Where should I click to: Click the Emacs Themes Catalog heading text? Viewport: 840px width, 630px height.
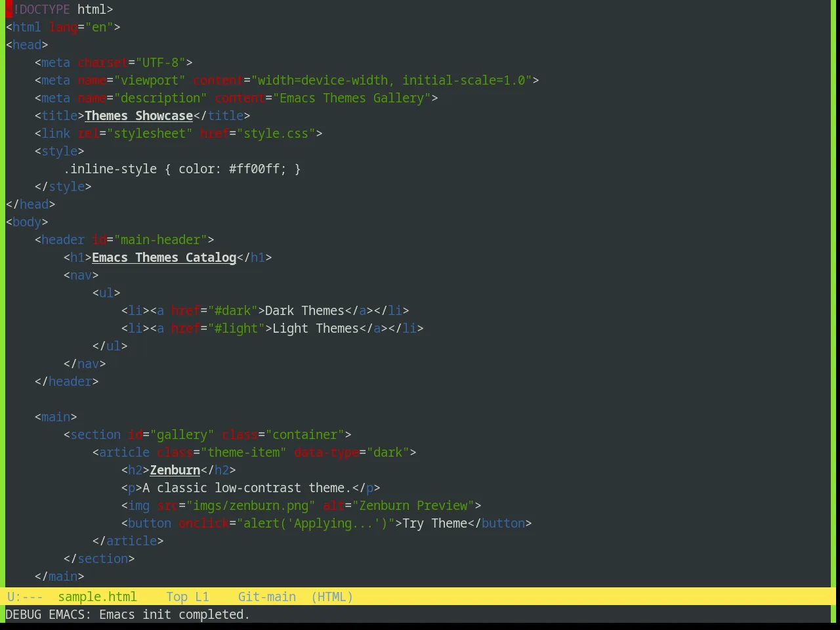click(164, 257)
